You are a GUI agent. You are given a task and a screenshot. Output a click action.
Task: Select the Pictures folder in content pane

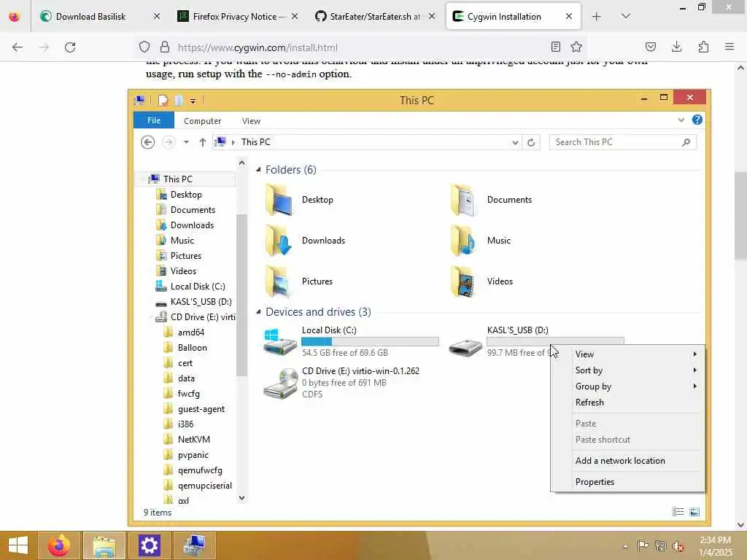tap(298, 281)
